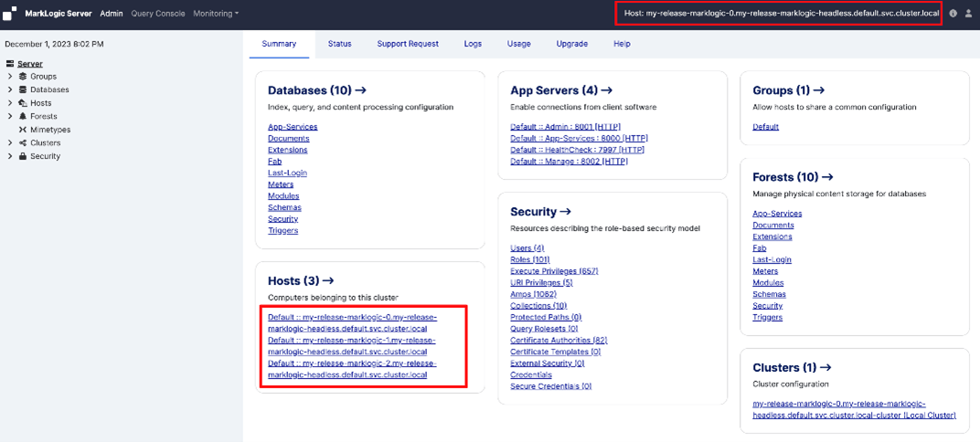
Task: Open the Certificate Authorities security link
Action: pos(558,340)
